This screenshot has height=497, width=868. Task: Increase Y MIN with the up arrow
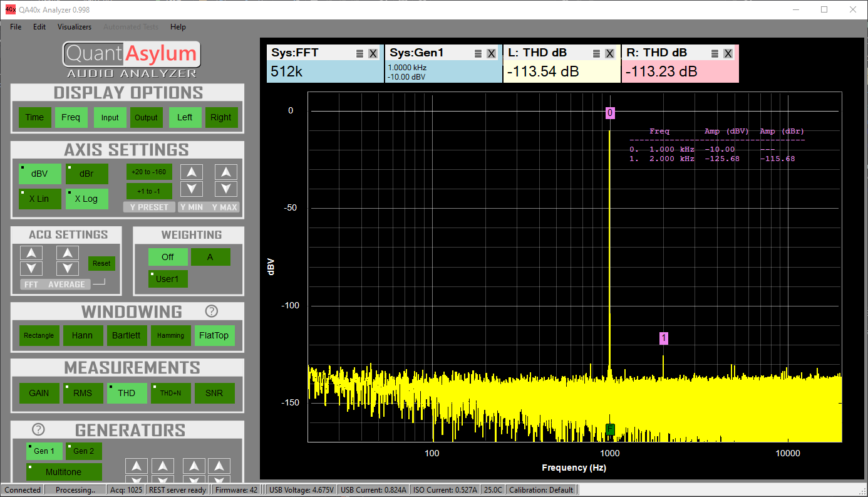click(x=192, y=172)
